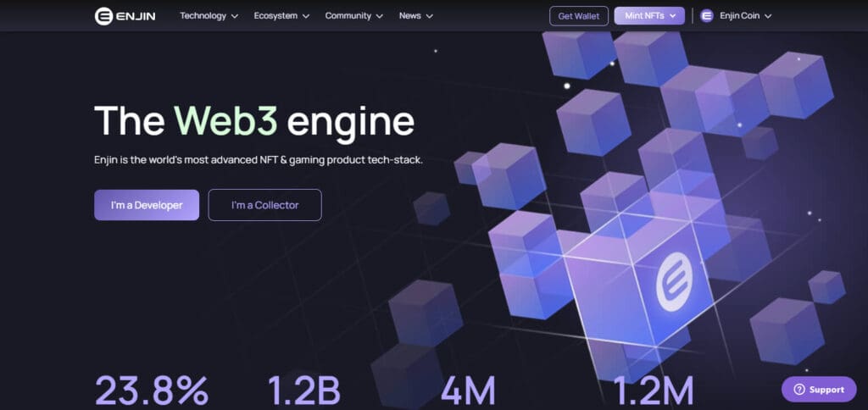The width and height of the screenshot is (868, 410).
Task: Open the Support chat button
Action: (820, 390)
